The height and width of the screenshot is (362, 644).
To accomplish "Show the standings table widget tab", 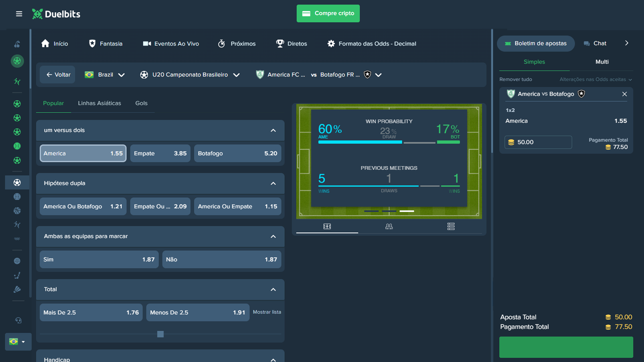I will click(451, 227).
